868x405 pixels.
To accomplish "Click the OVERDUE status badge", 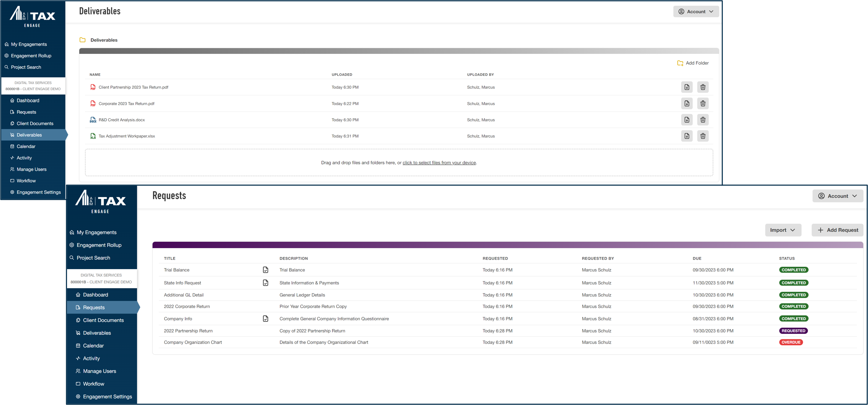I will pos(791,342).
